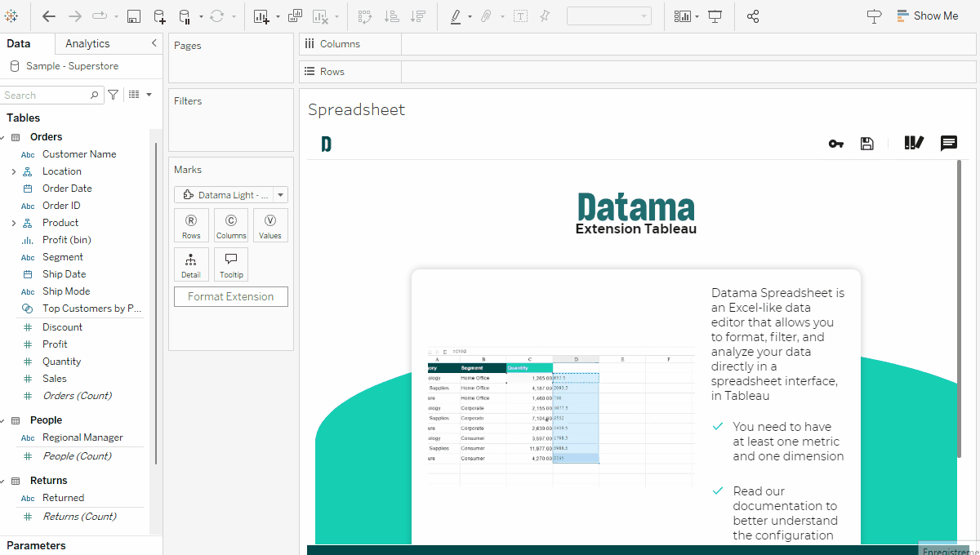Select the Data pane tab
The height and width of the screenshot is (555, 980).
click(x=18, y=43)
